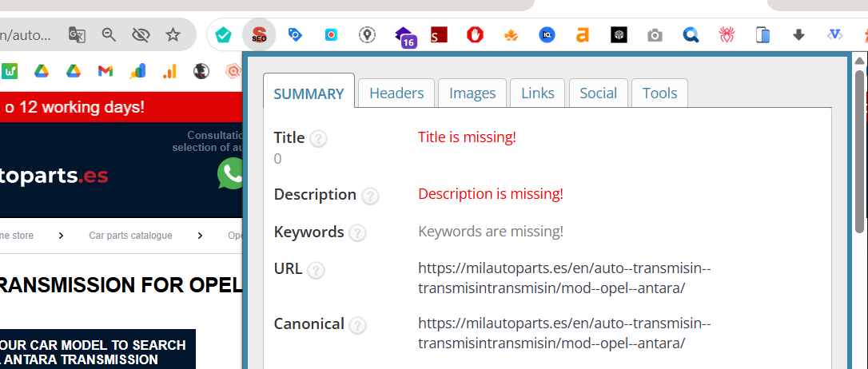Image resolution: width=868 pixels, height=369 pixels.
Task: Click the red stop-hand ad blocker extension
Action: (x=476, y=35)
